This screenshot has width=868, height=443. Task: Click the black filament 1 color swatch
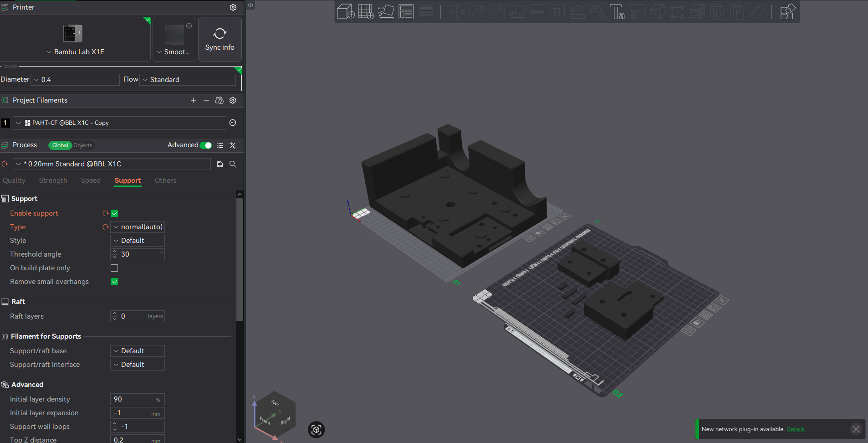[5, 123]
